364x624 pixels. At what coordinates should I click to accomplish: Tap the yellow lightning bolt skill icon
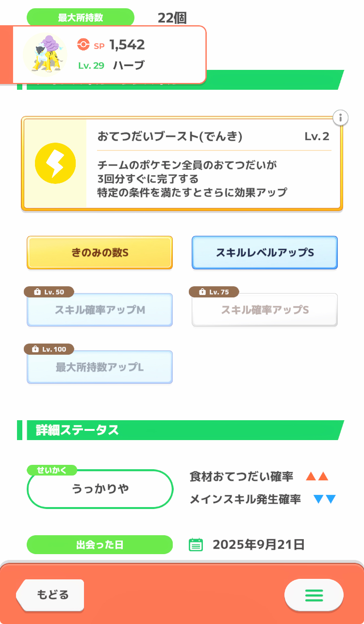(x=55, y=163)
